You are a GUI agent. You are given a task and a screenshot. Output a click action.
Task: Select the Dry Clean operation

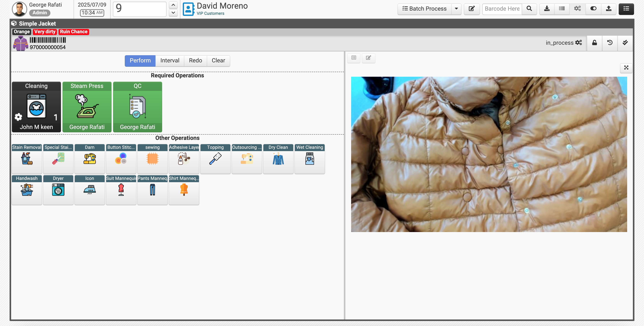[278, 159]
